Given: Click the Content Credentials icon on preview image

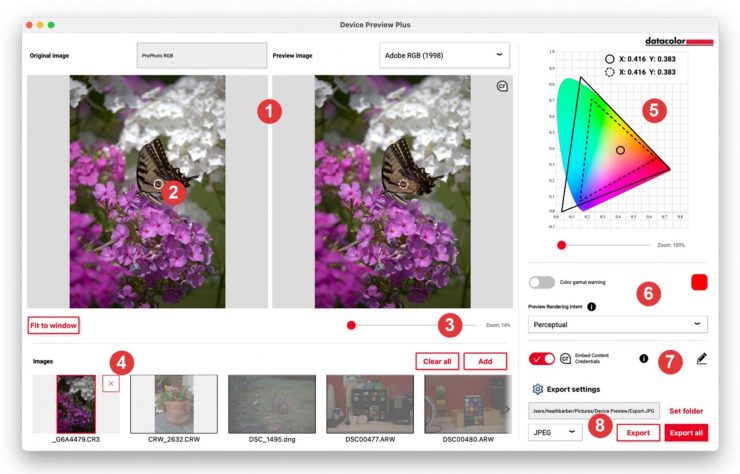Looking at the screenshot, I should click(502, 87).
